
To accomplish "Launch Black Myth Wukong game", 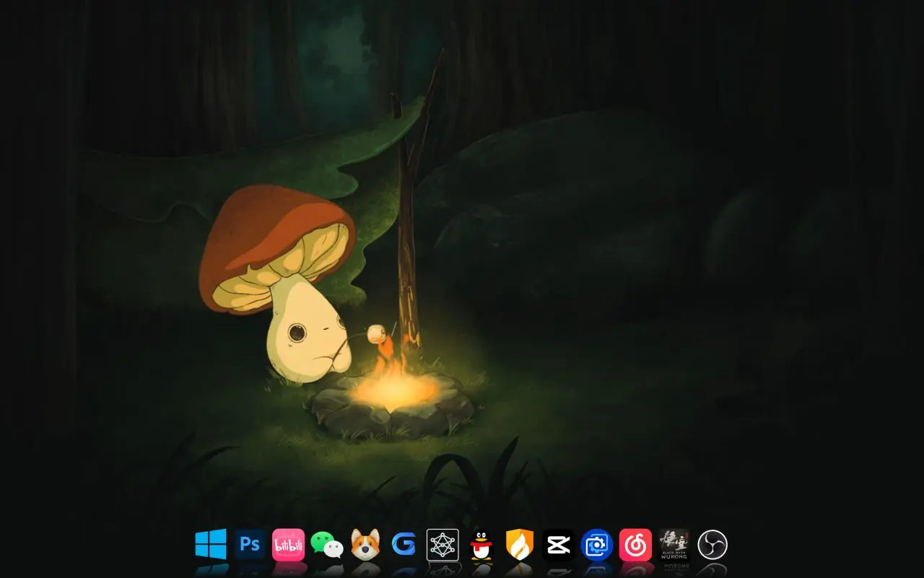I will [674, 545].
